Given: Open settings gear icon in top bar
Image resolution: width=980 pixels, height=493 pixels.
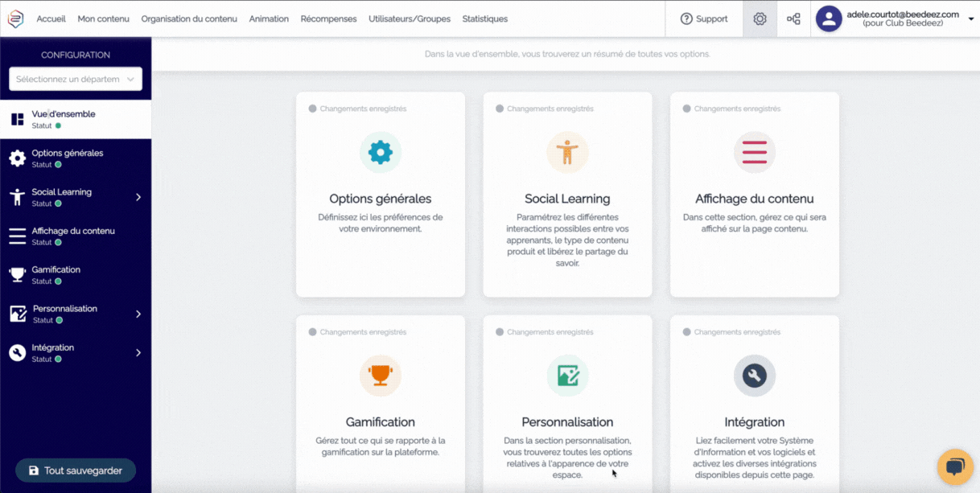Looking at the screenshot, I should point(760,19).
